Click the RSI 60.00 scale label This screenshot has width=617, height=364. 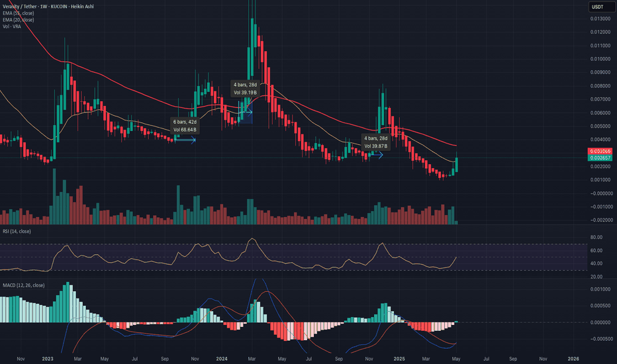(x=596, y=251)
